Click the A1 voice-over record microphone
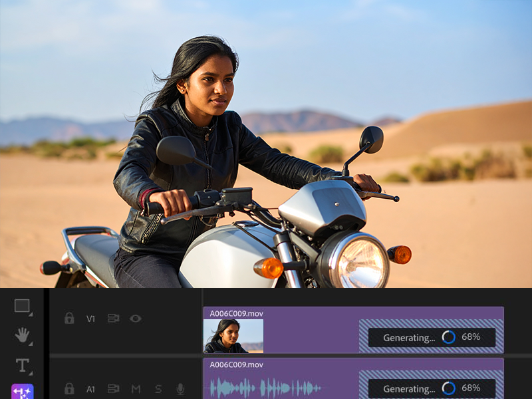Image resolution: width=532 pixels, height=399 pixels. (x=180, y=389)
